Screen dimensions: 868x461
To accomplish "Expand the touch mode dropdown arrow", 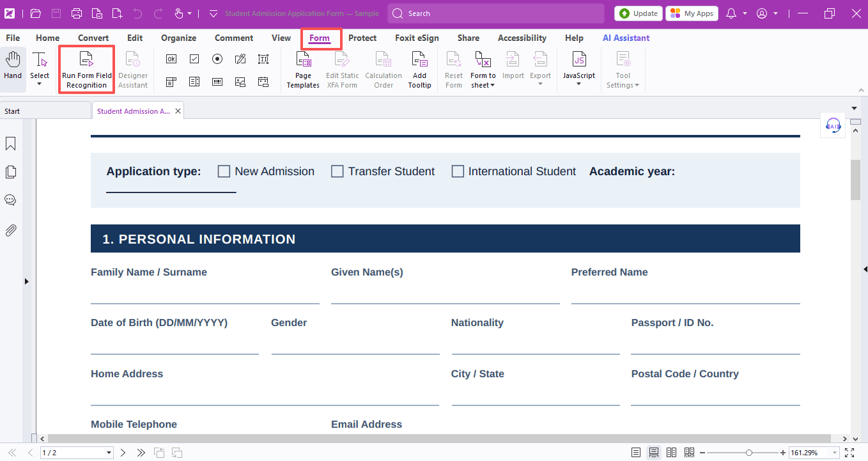I will [189, 13].
